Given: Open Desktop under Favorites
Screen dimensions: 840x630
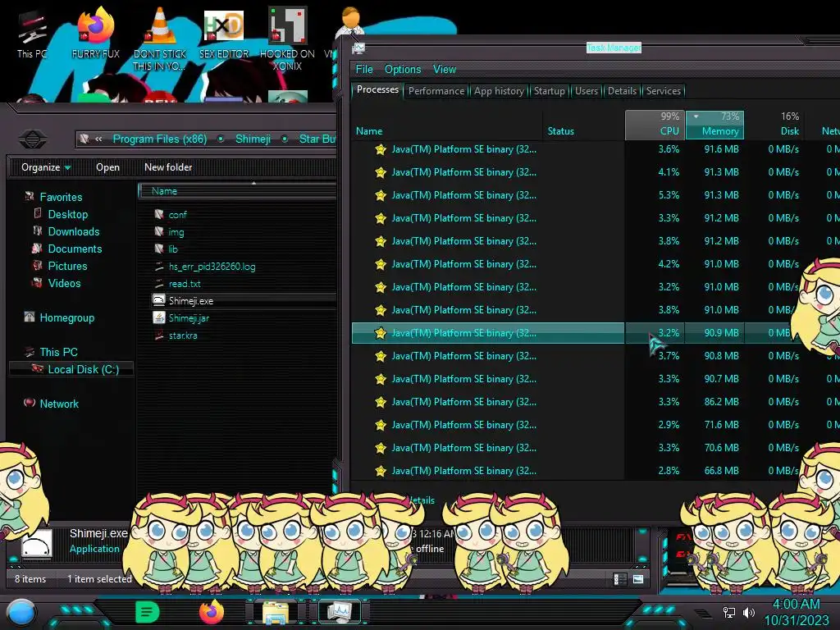Looking at the screenshot, I should click(67, 214).
